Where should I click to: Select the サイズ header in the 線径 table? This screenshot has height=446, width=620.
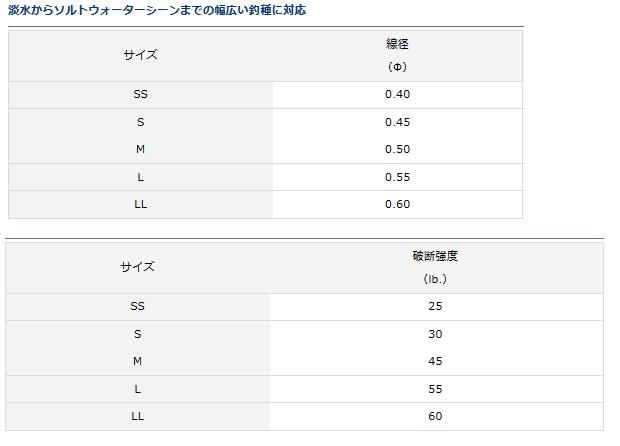coord(140,55)
